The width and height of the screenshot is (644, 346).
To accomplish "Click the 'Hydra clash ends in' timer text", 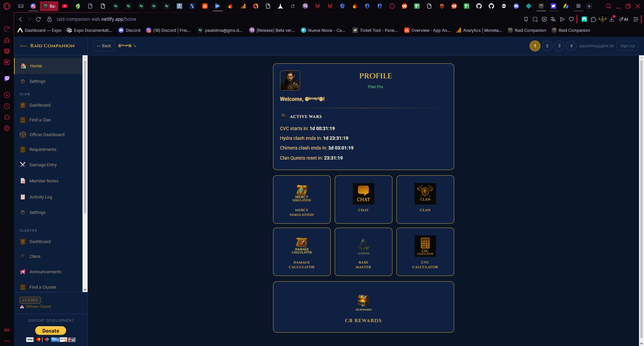I will pos(314,138).
